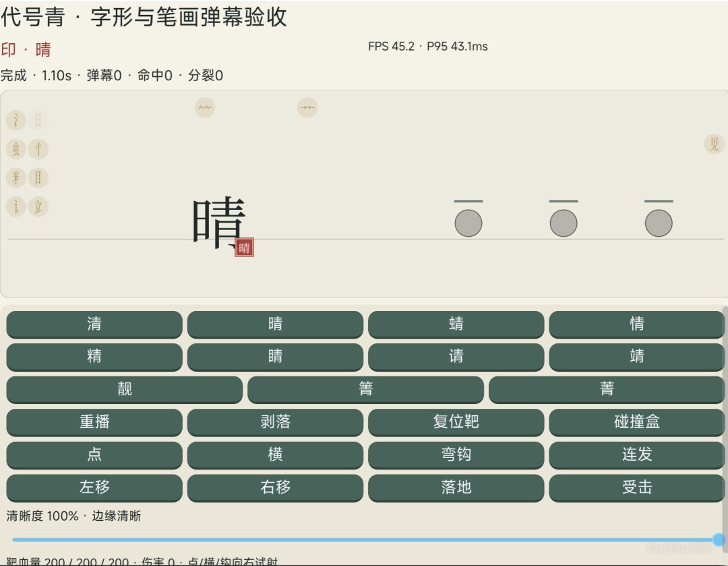Choose the 蜻 character button
The width and height of the screenshot is (728, 566).
coord(456,324)
